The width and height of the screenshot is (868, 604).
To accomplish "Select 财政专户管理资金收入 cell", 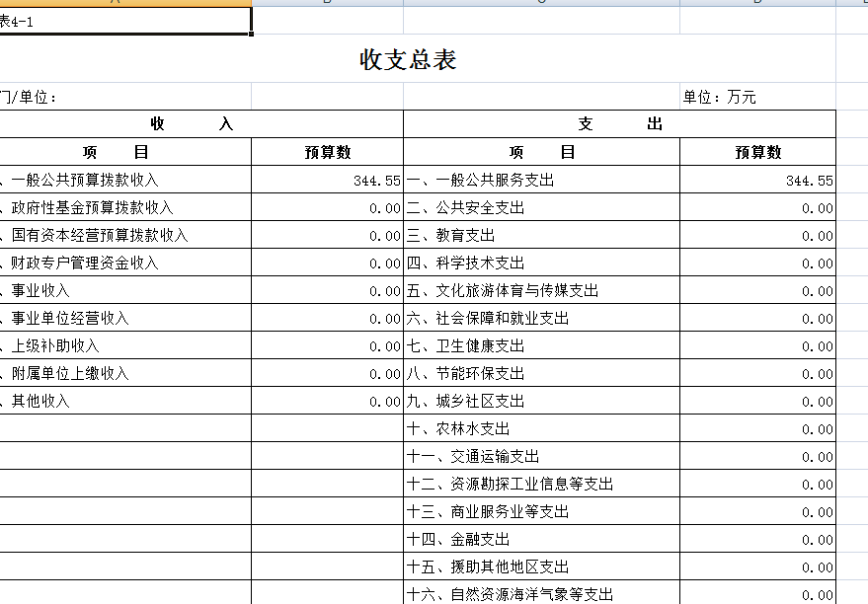I will tap(125, 263).
